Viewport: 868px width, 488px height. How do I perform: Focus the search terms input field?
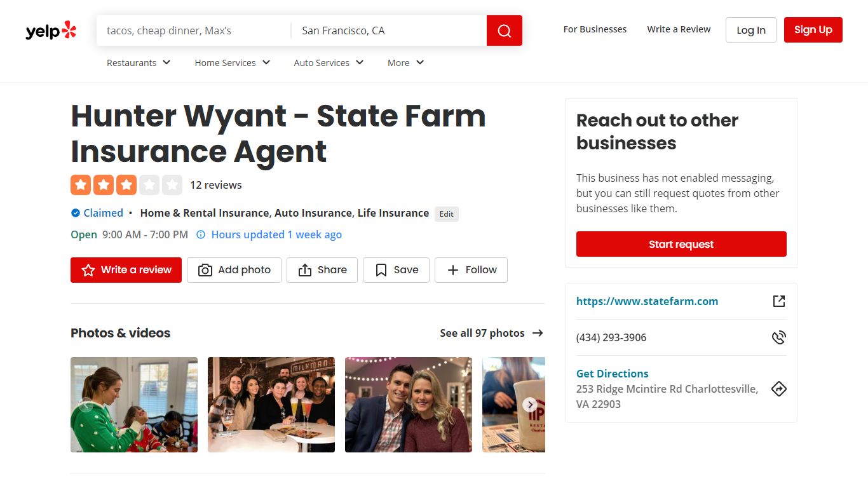click(193, 30)
